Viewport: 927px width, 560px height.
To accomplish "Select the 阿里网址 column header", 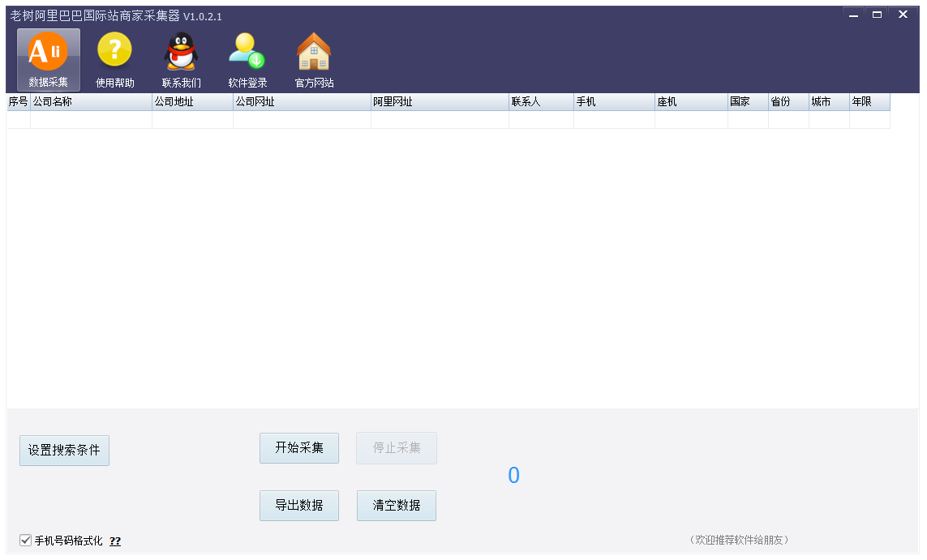I will click(x=440, y=102).
